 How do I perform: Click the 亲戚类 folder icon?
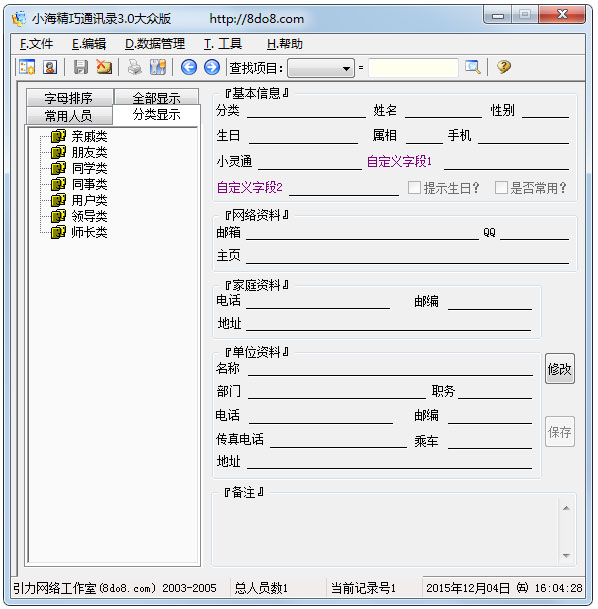58,136
